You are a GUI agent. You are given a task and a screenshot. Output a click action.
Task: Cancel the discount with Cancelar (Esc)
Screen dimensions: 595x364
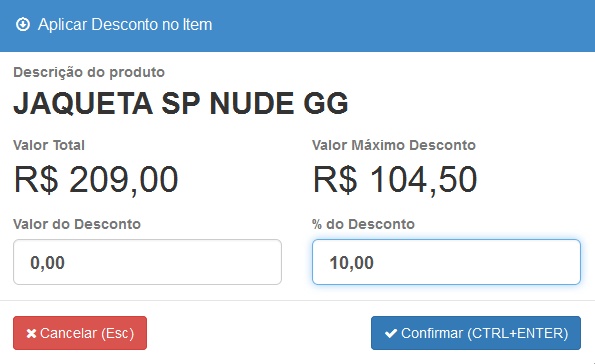coord(80,333)
